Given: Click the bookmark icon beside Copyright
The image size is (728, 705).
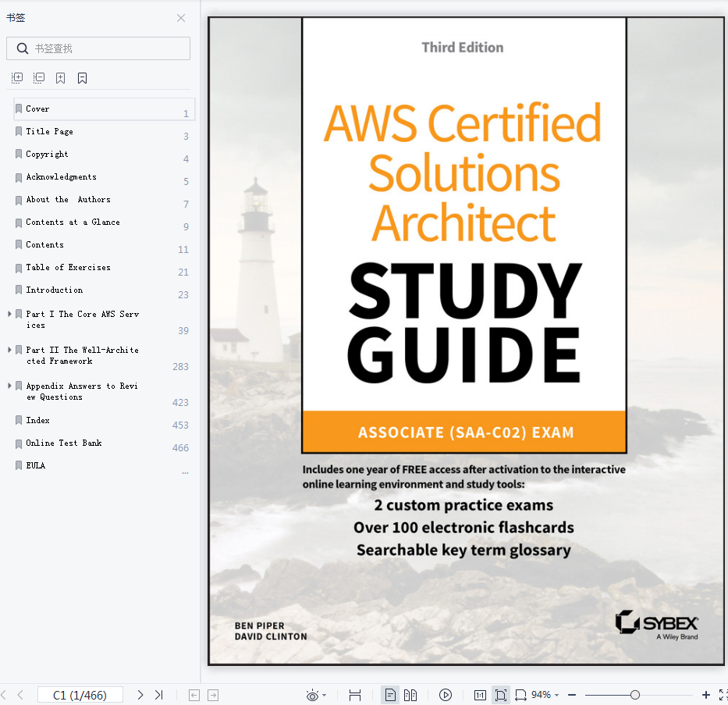Looking at the screenshot, I should 19,154.
